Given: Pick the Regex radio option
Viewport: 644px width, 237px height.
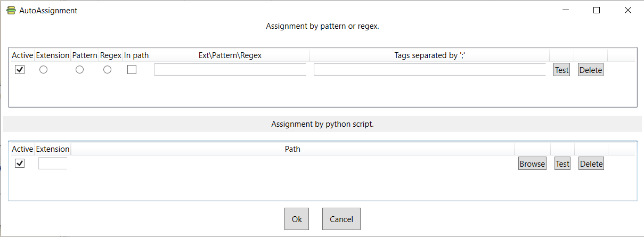Looking at the screenshot, I should [x=107, y=70].
